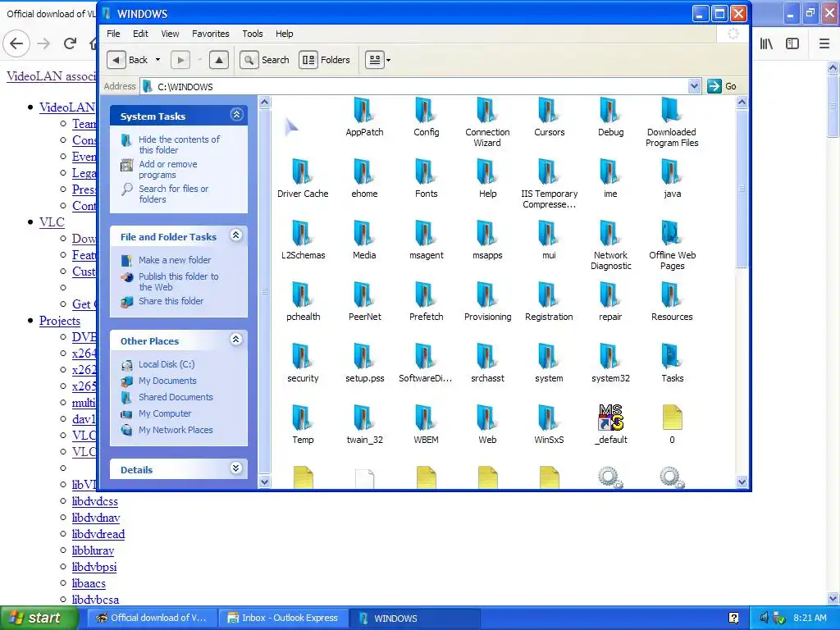
Task: Click Search for files or folders
Action: (x=174, y=194)
